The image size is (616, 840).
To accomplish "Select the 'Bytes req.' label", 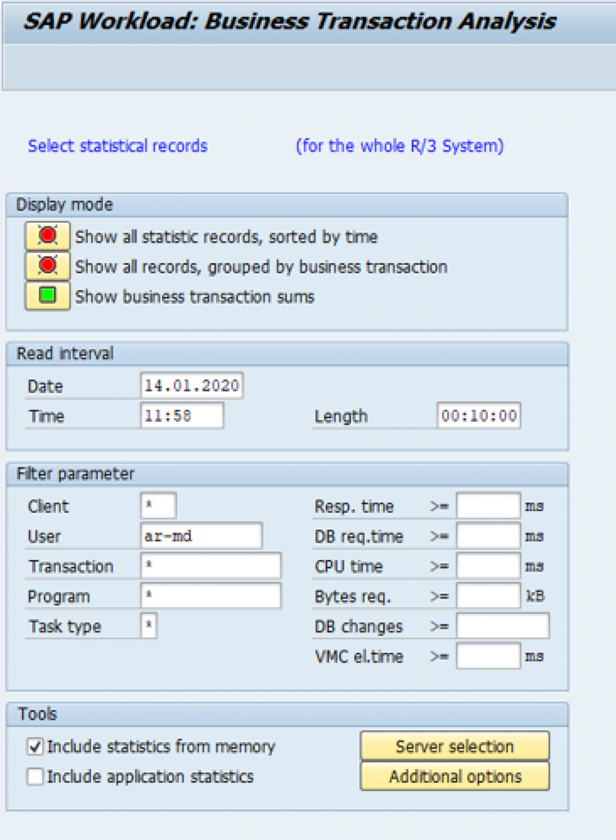I will pos(352,597).
